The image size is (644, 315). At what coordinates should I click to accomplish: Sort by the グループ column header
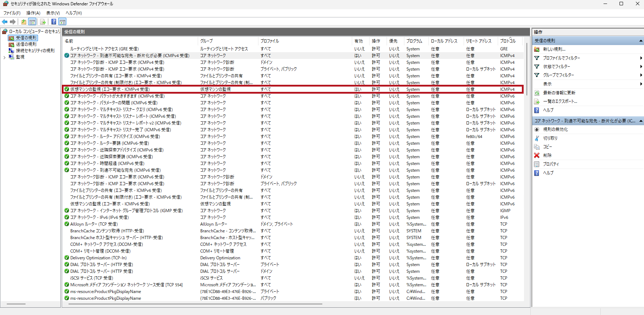pyautogui.click(x=228, y=41)
